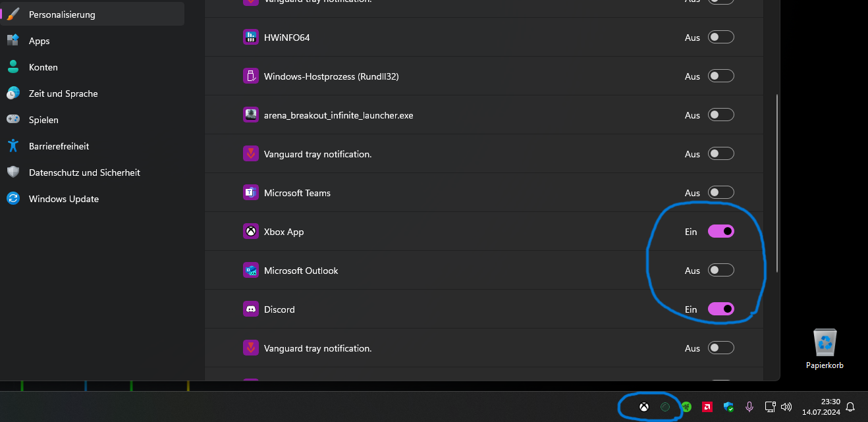Enable Microsoft Outlook at startup
This screenshot has width=868, height=422.
[x=720, y=270]
